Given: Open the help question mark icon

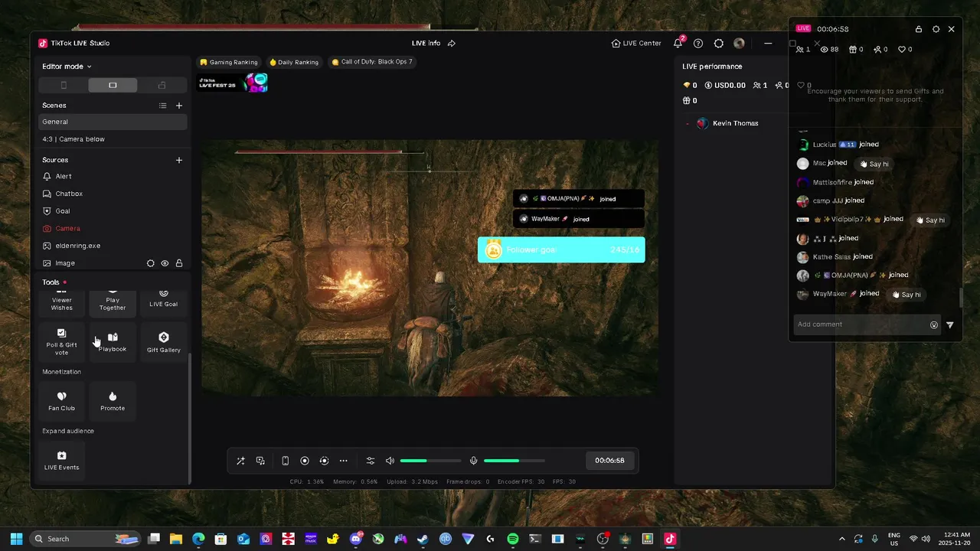Looking at the screenshot, I should (x=698, y=43).
